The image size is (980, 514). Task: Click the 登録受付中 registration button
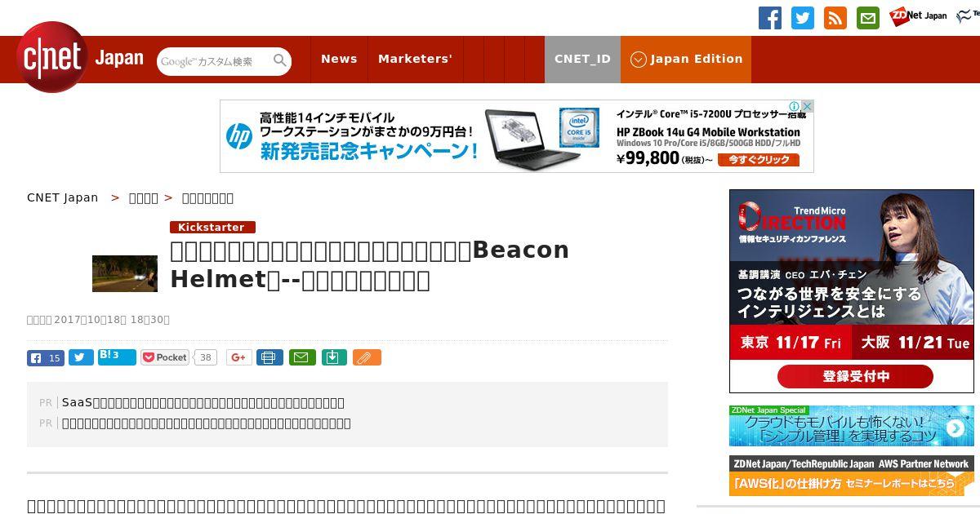pos(855,376)
